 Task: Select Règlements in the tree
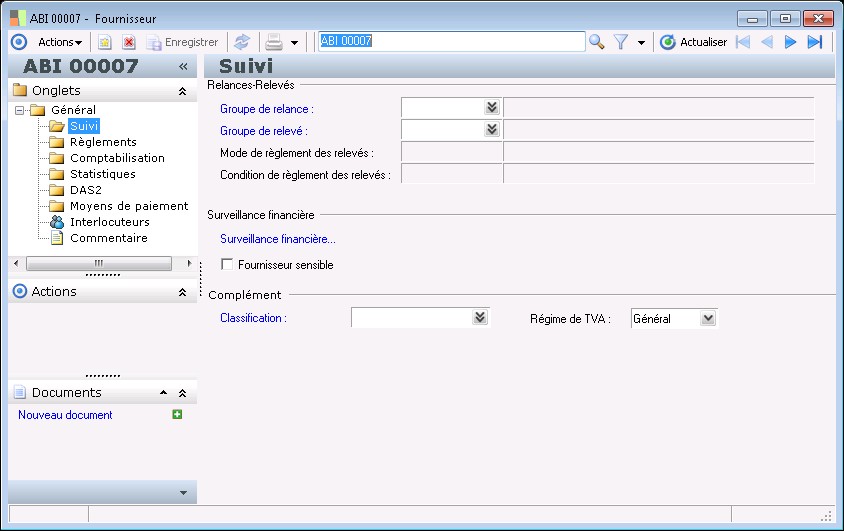click(x=103, y=142)
